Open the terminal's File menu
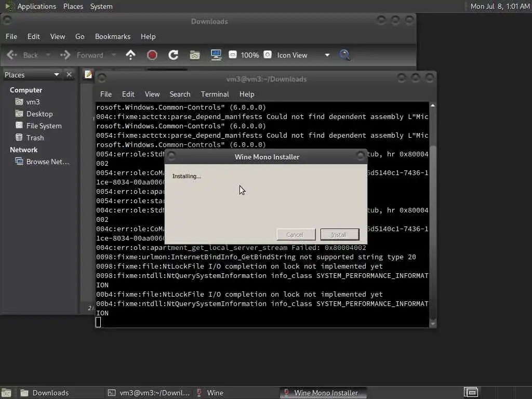Image resolution: width=532 pixels, height=399 pixels. click(106, 95)
